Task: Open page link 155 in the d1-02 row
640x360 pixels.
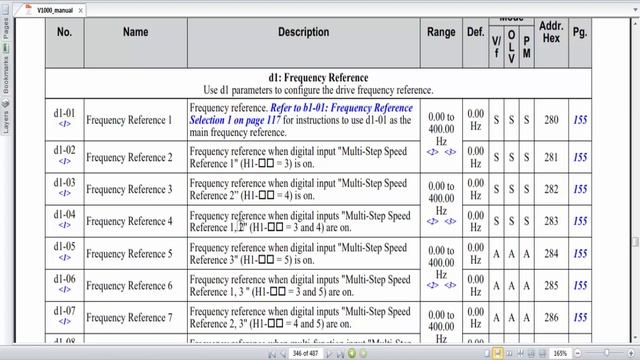Action: 580,158
